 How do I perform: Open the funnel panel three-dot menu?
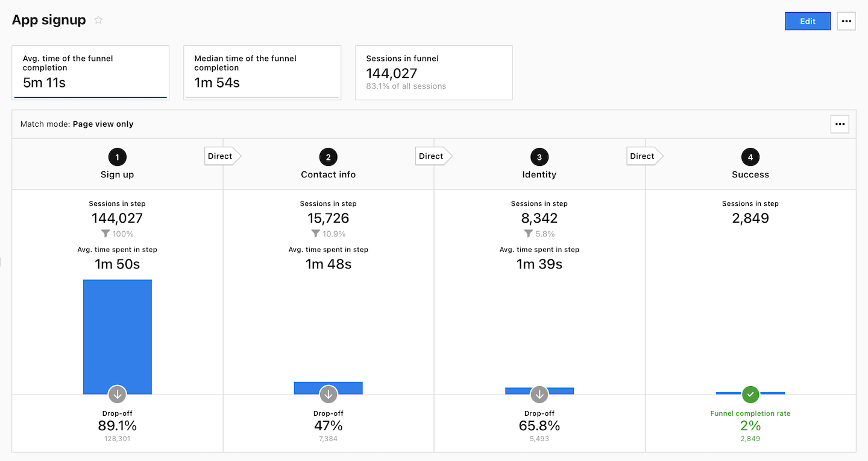(840, 124)
